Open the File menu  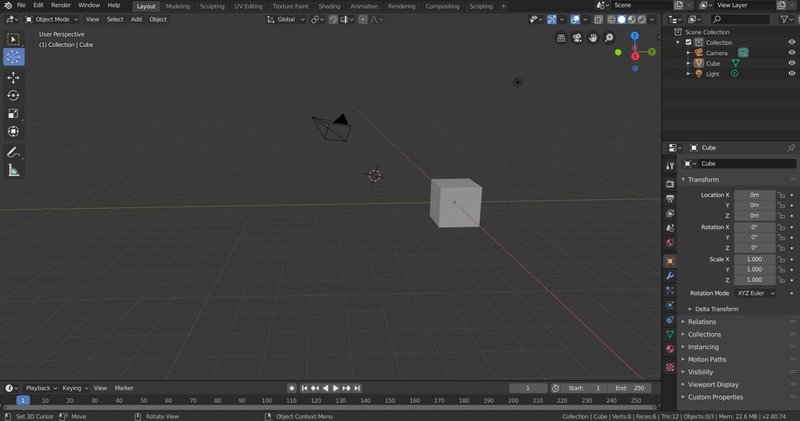pyautogui.click(x=21, y=5)
